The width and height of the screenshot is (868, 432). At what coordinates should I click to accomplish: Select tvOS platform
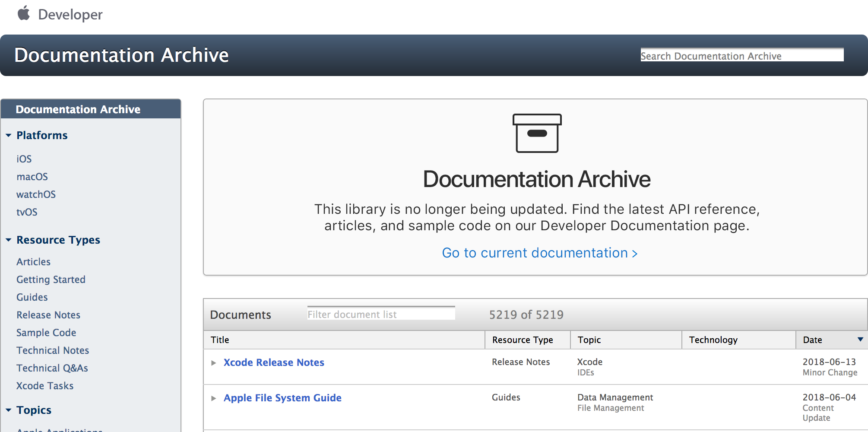pos(27,212)
